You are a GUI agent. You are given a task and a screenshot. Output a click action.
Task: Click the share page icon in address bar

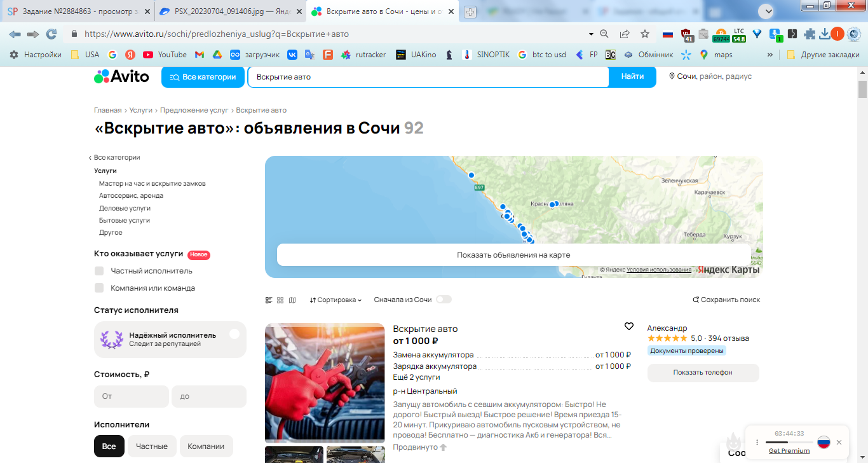point(625,34)
